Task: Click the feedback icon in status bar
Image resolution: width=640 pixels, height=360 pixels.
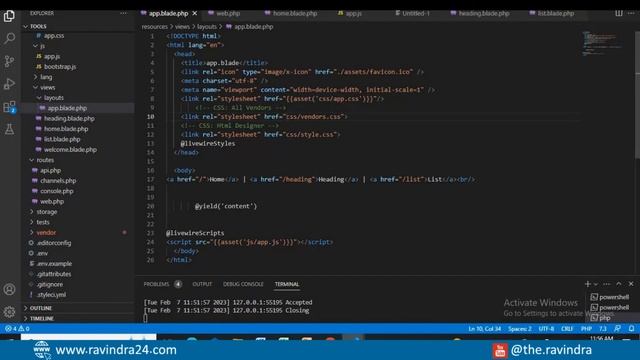Action: pyautogui.click(x=618, y=329)
